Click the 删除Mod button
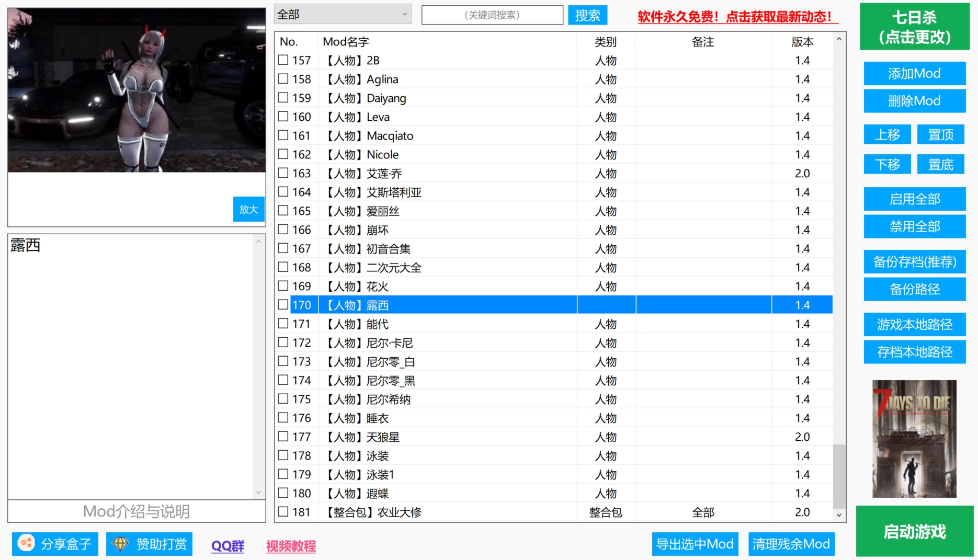 click(x=915, y=101)
